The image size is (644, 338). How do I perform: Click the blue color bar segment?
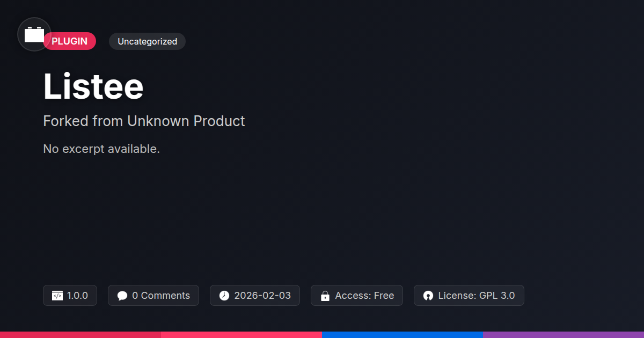[402, 334]
